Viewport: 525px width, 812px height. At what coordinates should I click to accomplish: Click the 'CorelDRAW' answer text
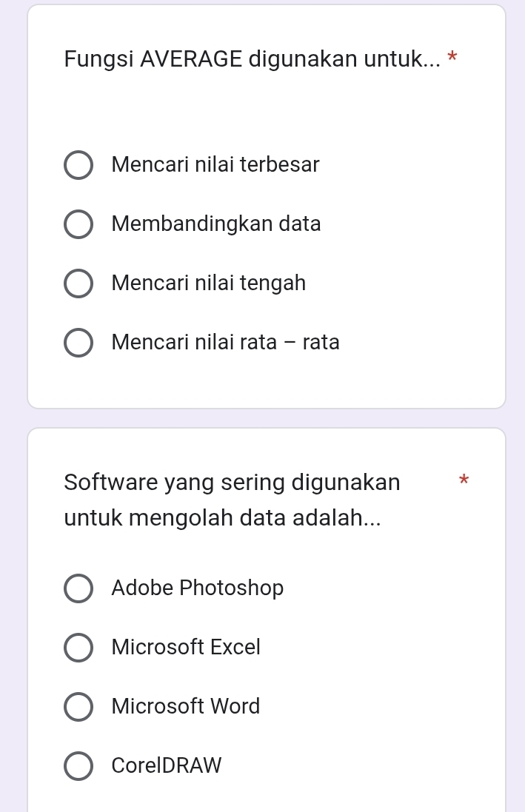coord(167,765)
